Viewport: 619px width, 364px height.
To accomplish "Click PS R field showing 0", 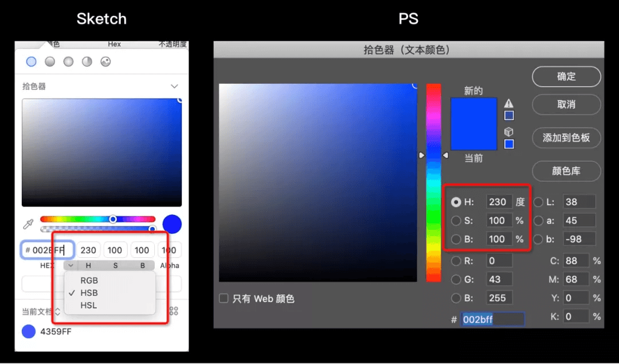I will (499, 261).
